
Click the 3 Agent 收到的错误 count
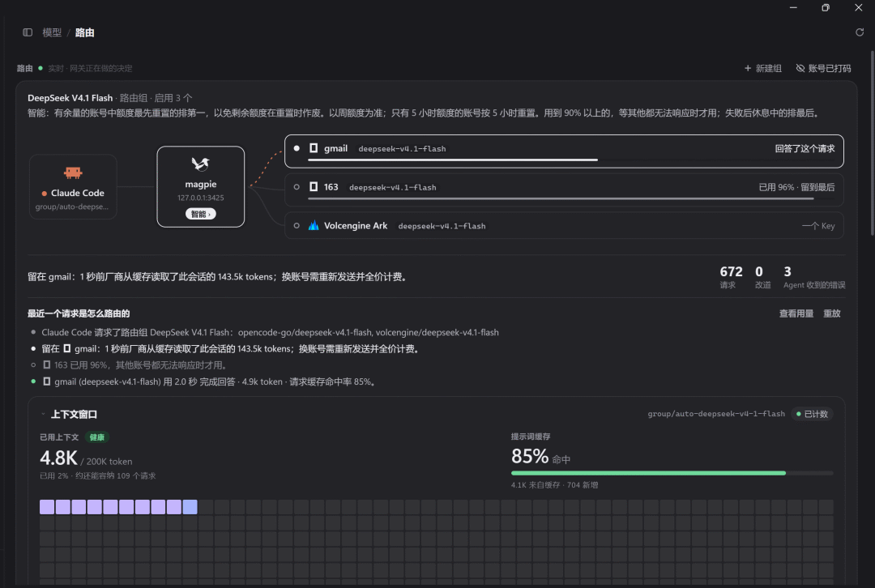point(814,277)
